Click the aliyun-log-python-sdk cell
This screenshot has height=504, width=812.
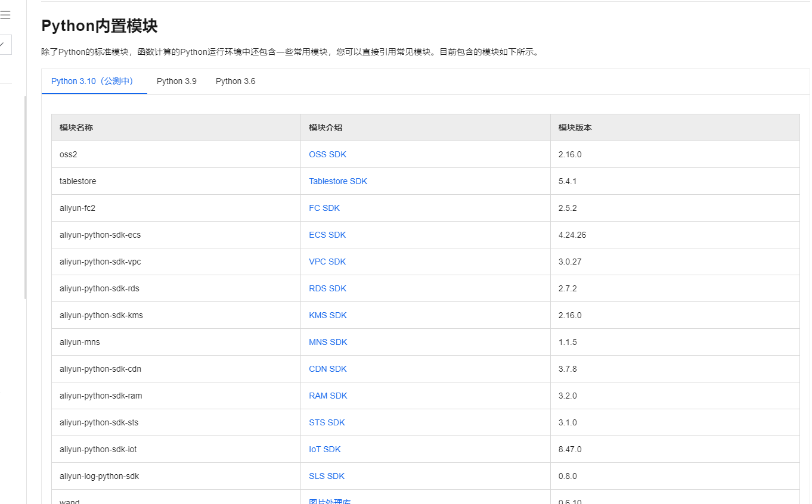[176, 476]
